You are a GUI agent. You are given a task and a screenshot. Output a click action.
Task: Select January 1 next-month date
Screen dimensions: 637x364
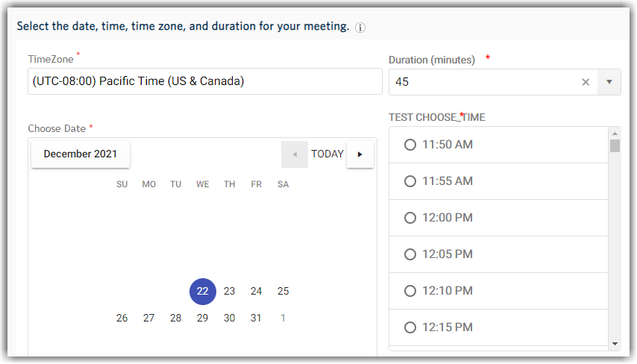[x=283, y=318]
